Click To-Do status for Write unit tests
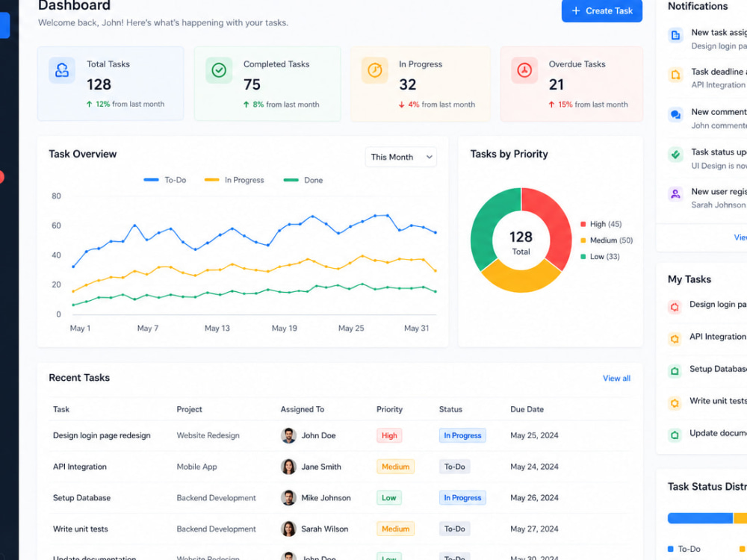747x560 pixels. pos(454,529)
